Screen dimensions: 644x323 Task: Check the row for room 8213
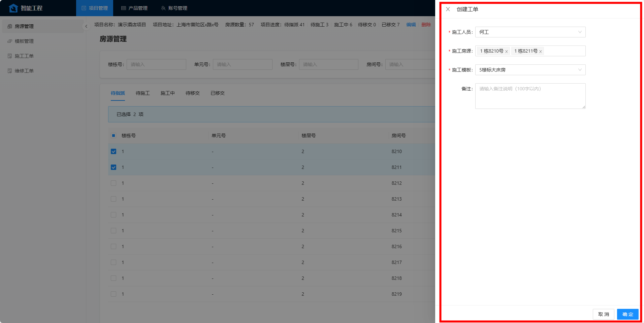pos(114,199)
